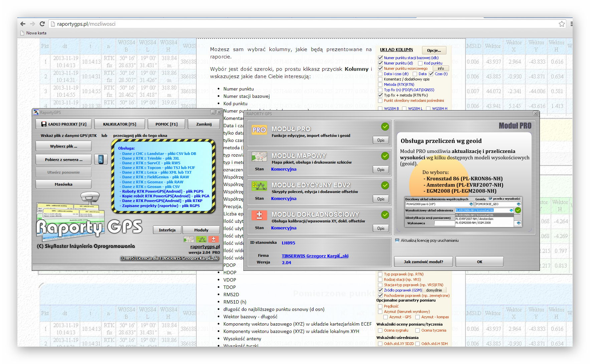590x364 pixels.
Task: Check the Prędkość option
Action: coord(380,306)
